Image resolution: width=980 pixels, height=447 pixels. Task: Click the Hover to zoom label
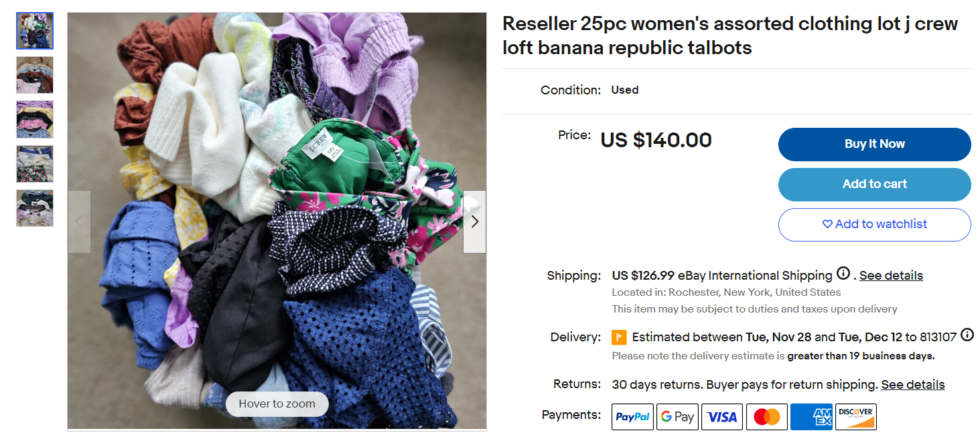click(x=277, y=404)
